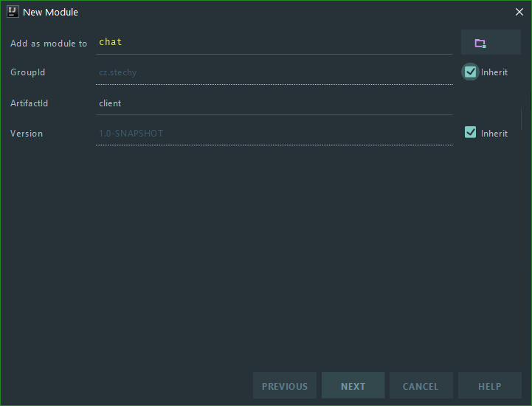Click the parent module browse folder icon
The image size is (532, 406).
[x=480, y=43]
